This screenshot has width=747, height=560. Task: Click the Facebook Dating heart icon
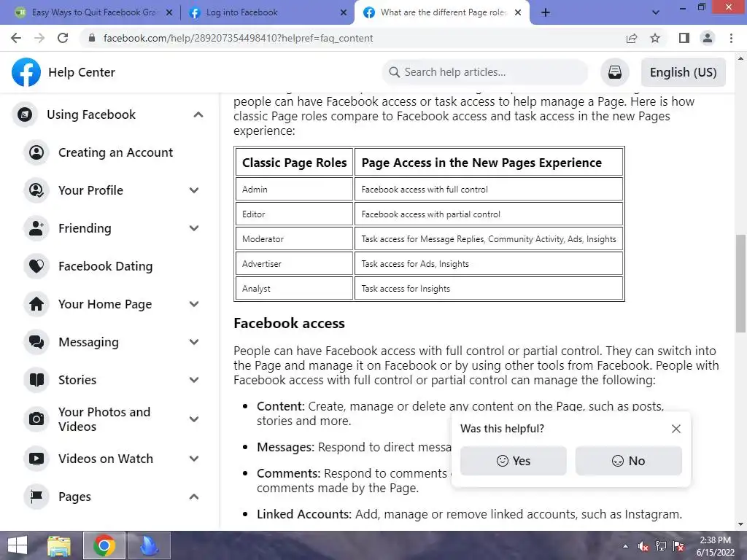tap(36, 265)
